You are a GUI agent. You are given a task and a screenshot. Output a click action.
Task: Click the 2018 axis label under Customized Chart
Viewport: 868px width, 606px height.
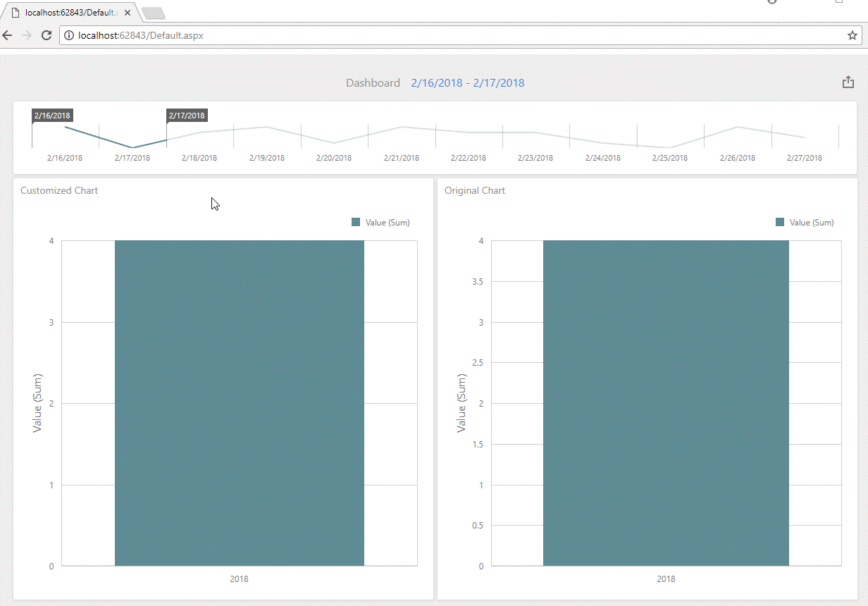coord(240,579)
